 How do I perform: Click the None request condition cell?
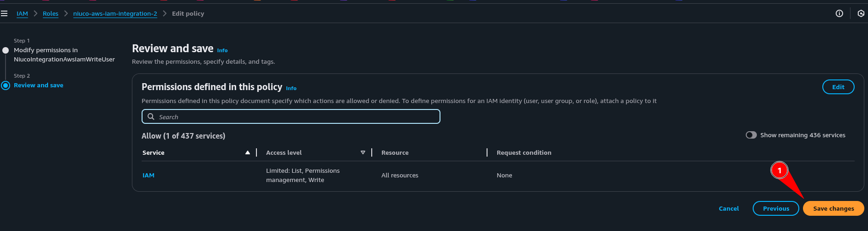(x=505, y=175)
